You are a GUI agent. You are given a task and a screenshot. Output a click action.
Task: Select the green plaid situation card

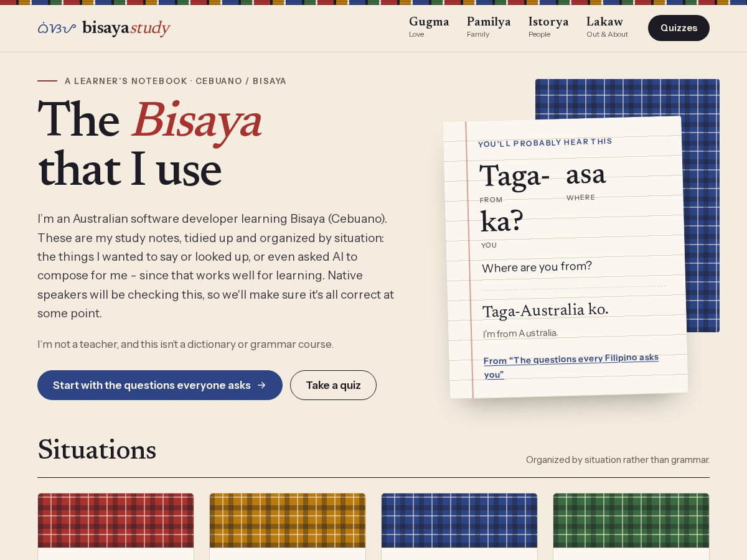click(x=631, y=526)
